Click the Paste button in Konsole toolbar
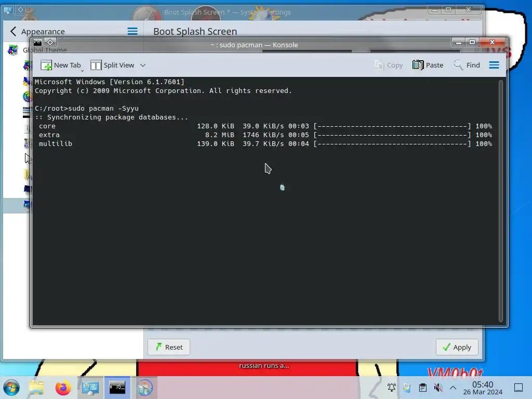The image size is (532, 399). 428,65
